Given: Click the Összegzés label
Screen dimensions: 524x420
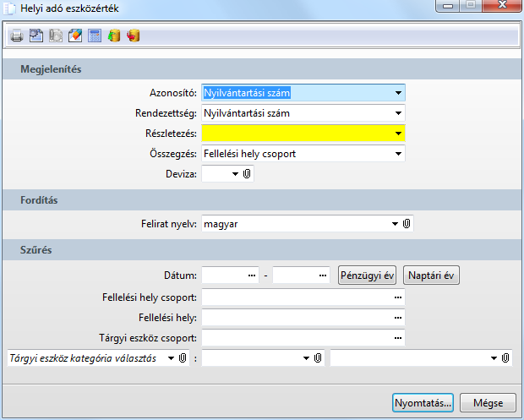Looking at the screenshot, I should [173, 154].
